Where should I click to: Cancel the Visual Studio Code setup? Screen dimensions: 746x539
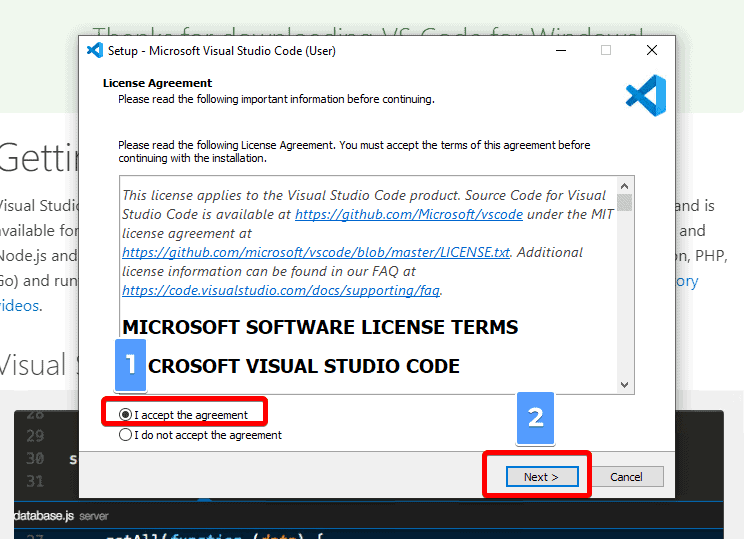point(627,477)
